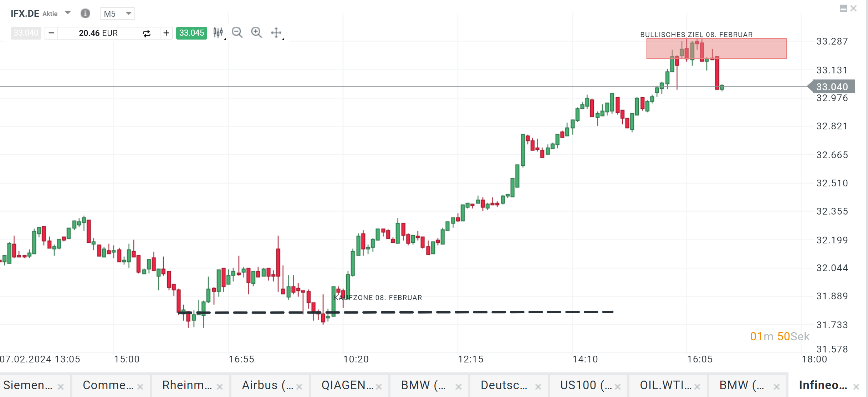Image resolution: width=868 pixels, height=397 pixels.
Task: Select the red bullish target zone rectangle
Action: point(749,49)
